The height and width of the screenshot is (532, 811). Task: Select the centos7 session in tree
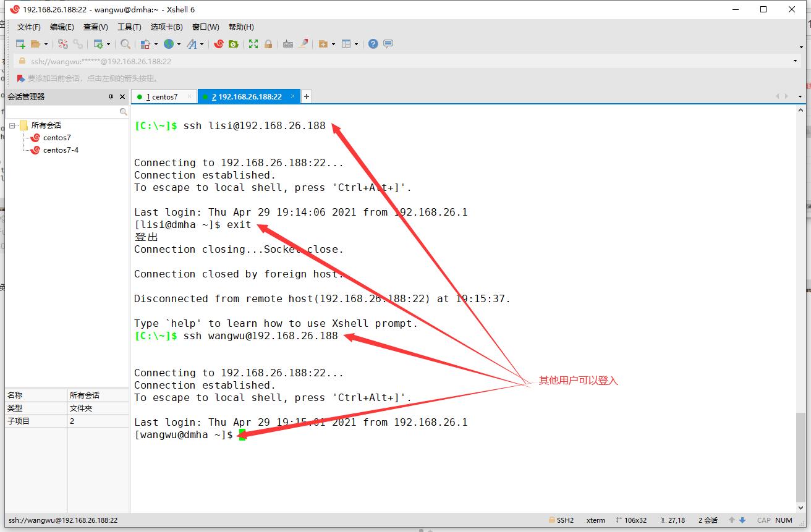[x=57, y=138]
